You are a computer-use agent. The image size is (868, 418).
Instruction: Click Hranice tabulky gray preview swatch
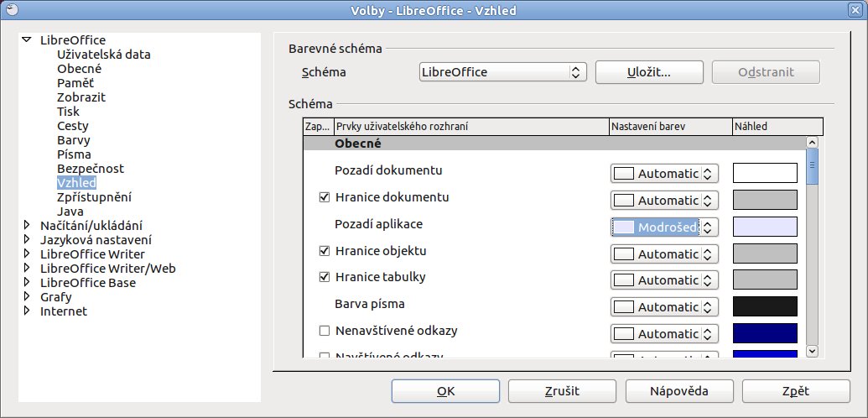click(765, 280)
